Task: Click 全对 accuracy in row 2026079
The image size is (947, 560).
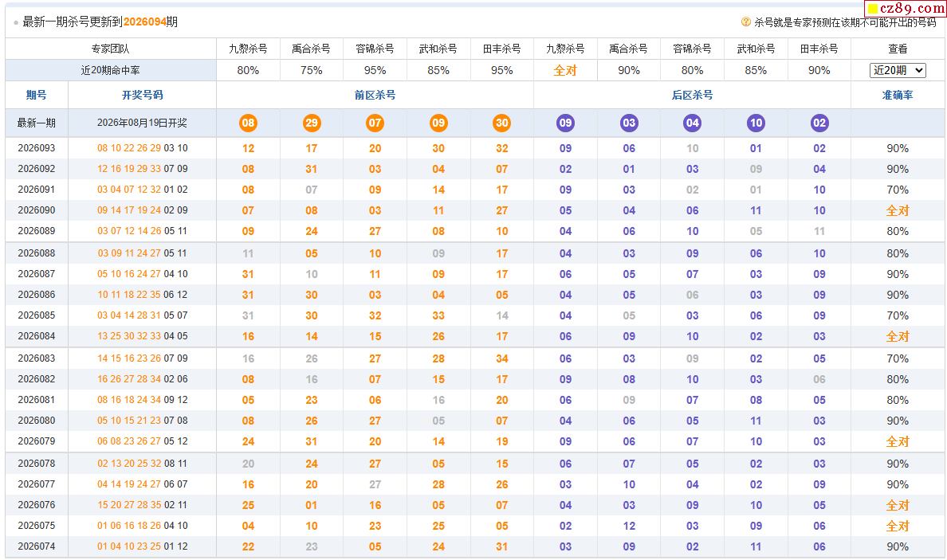Action: [x=898, y=442]
